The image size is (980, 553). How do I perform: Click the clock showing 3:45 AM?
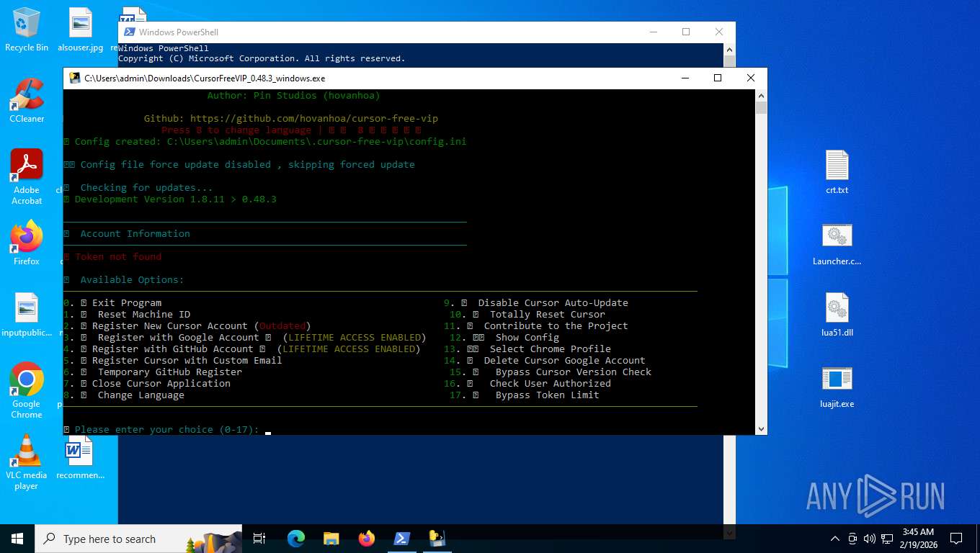[x=918, y=539]
